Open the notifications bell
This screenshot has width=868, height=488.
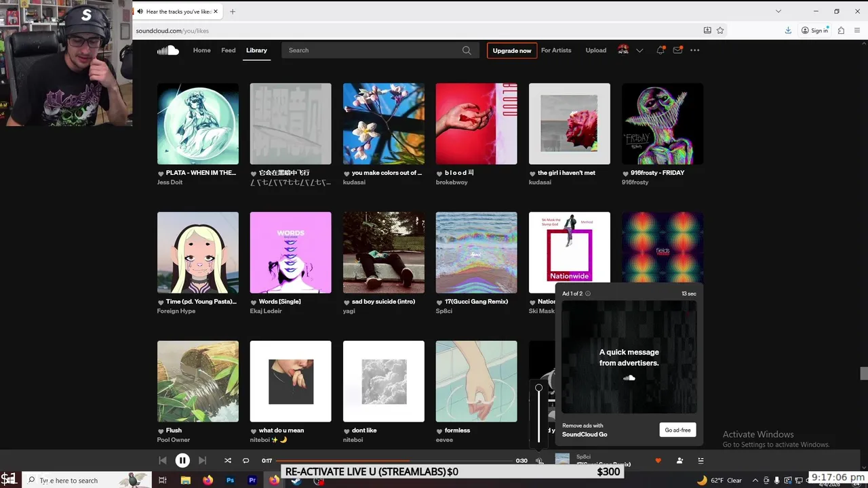[660, 50]
